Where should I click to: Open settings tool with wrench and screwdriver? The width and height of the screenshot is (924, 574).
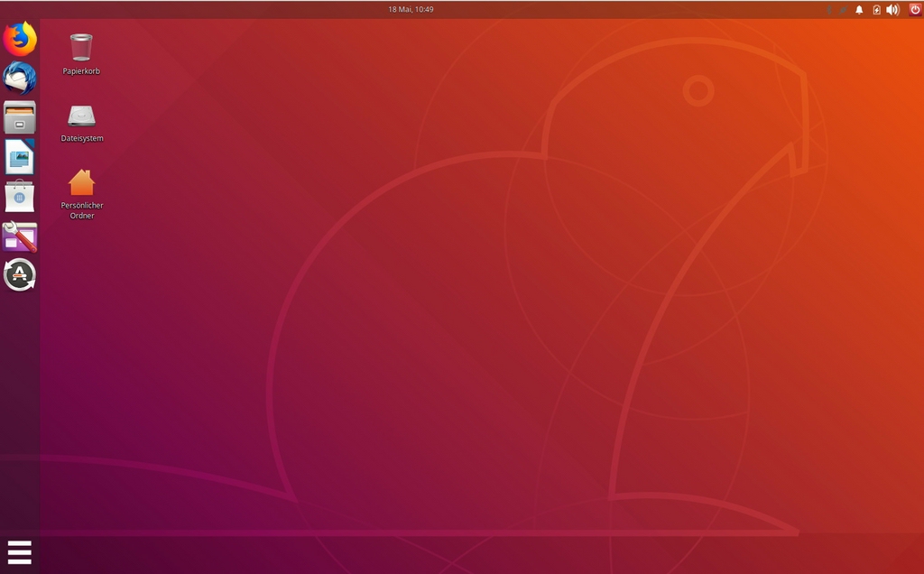[20, 236]
